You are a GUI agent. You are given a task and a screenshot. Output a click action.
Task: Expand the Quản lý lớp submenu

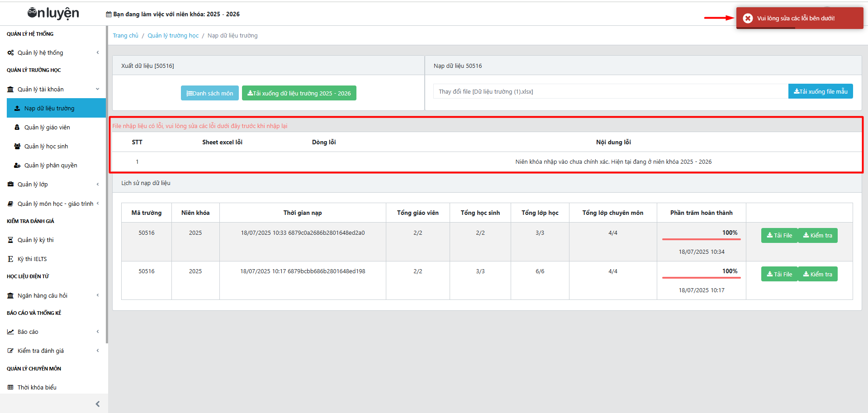point(98,185)
